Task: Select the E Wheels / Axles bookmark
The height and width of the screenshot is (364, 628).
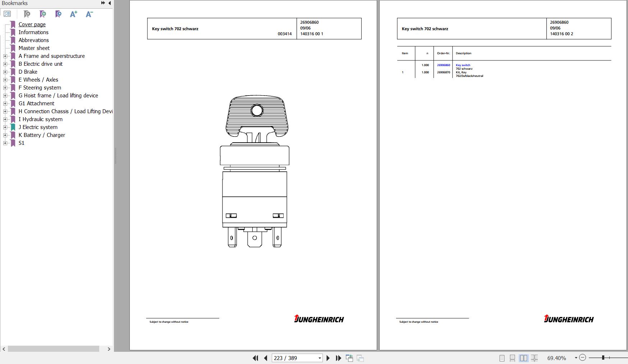Action: [38, 80]
